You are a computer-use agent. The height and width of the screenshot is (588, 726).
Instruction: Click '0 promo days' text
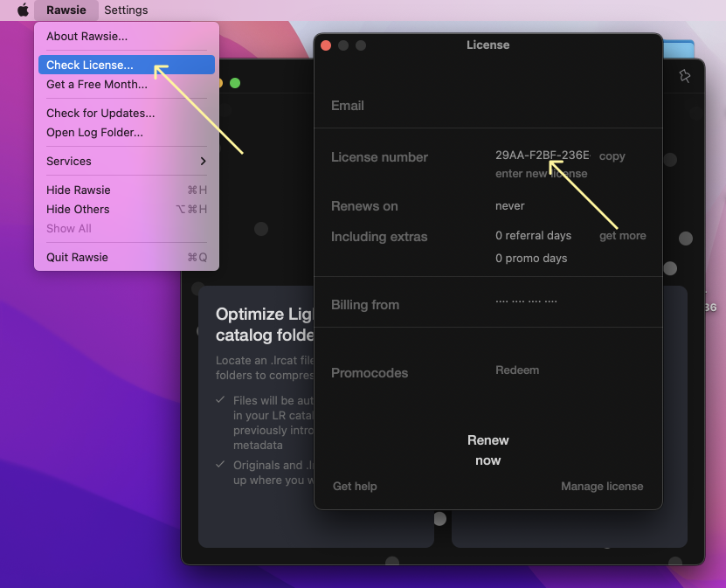pyautogui.click(x=531, y=259)
